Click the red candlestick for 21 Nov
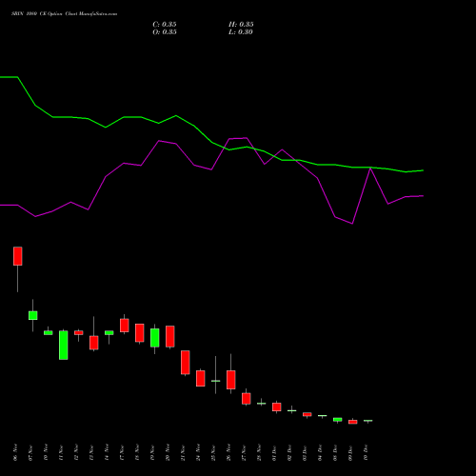This screenshot has width=476, height=476. pos(186,363)
